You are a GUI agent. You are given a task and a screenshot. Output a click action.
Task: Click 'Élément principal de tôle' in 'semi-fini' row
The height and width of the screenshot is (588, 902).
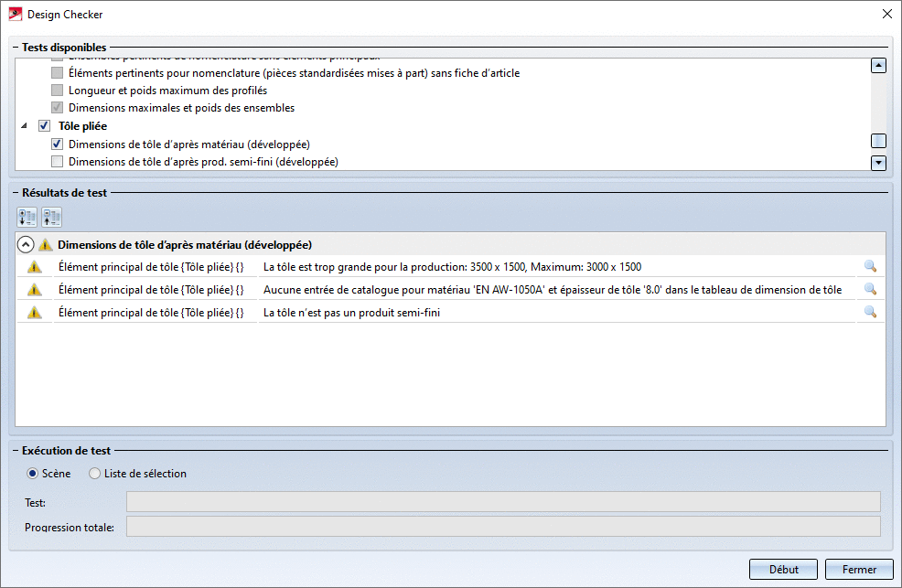click(x=151, y=313)
